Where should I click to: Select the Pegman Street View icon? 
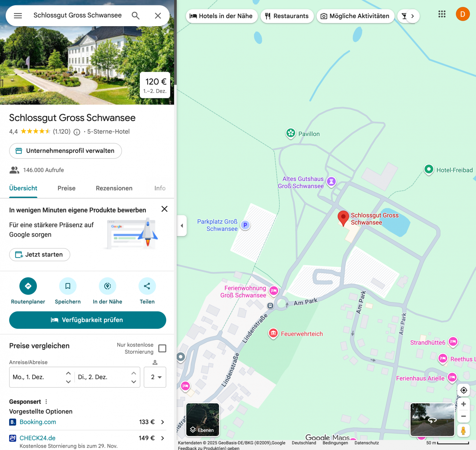[463, 431]
